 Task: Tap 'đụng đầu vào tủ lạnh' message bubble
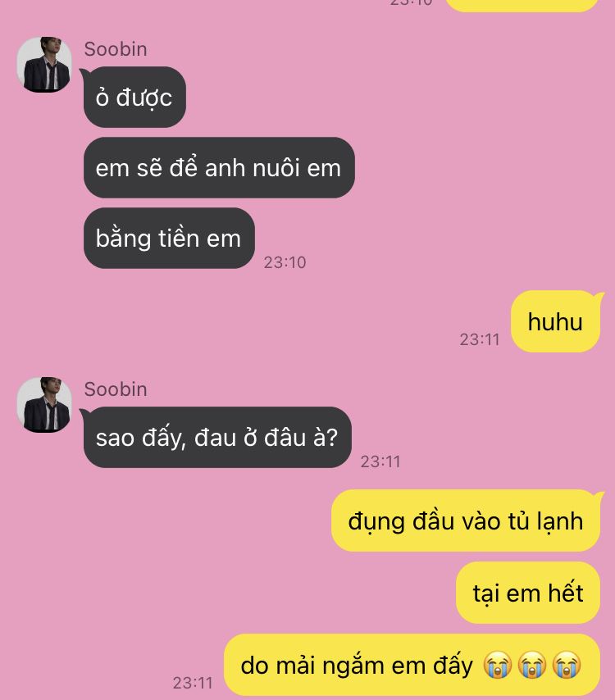[466, 520]
